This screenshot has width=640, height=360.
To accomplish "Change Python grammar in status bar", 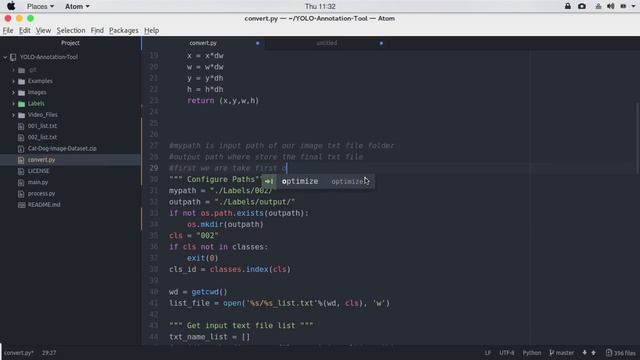I will [x=532, y=353].
